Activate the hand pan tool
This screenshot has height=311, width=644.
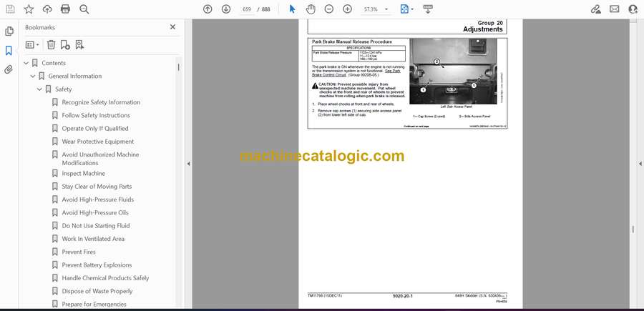coord(311,9)
